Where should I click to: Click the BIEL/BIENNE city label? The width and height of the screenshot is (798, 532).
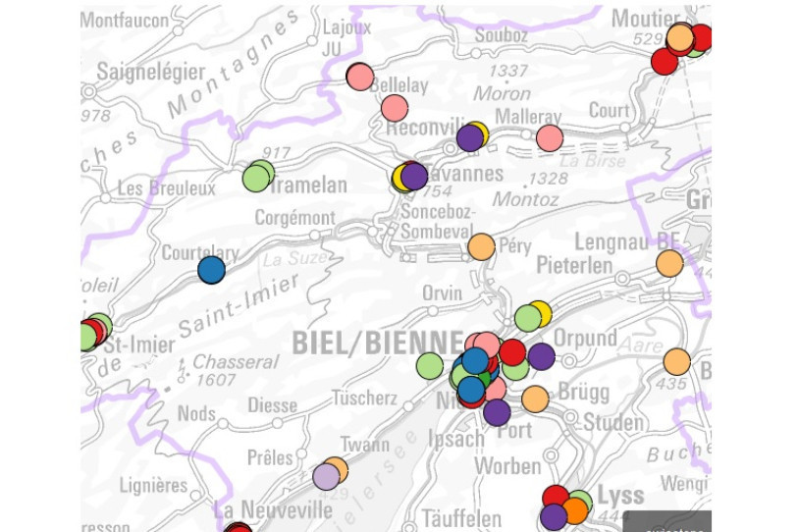[378, 343]
